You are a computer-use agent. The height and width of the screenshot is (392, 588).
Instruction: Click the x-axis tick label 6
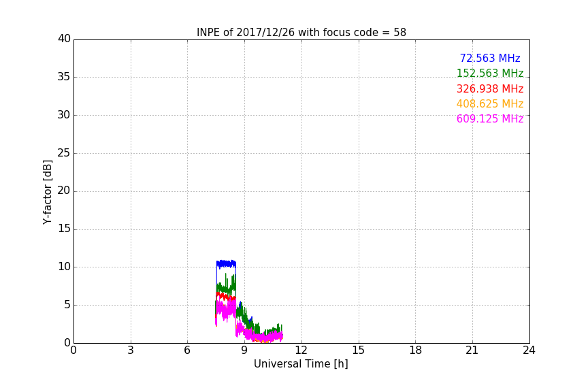point(187,350)
